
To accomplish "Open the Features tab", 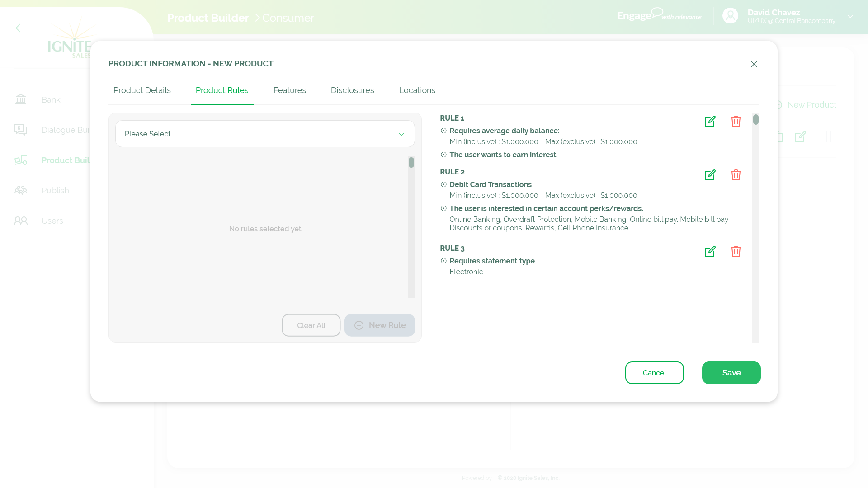I will point(289,90).
